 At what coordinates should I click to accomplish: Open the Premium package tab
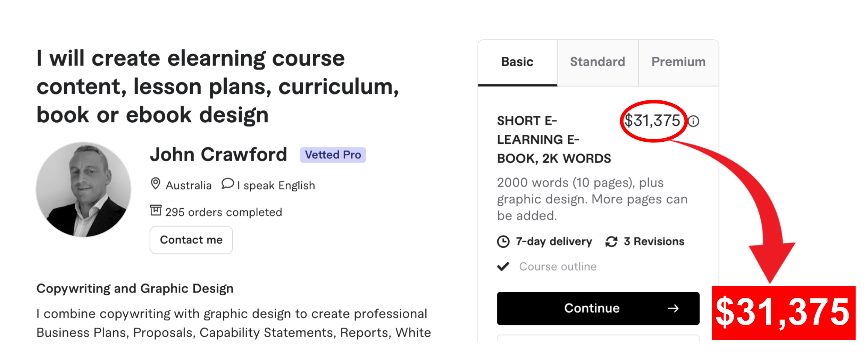point(678,63)
